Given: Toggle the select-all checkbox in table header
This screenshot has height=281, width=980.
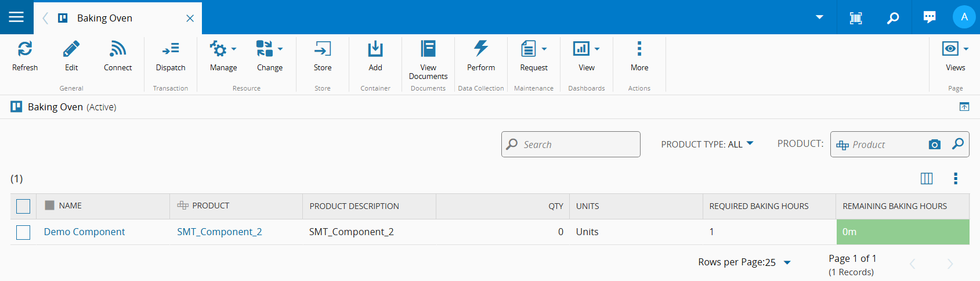Looking at the screenshot, I should pyautogui.click(x=23, y=206).
